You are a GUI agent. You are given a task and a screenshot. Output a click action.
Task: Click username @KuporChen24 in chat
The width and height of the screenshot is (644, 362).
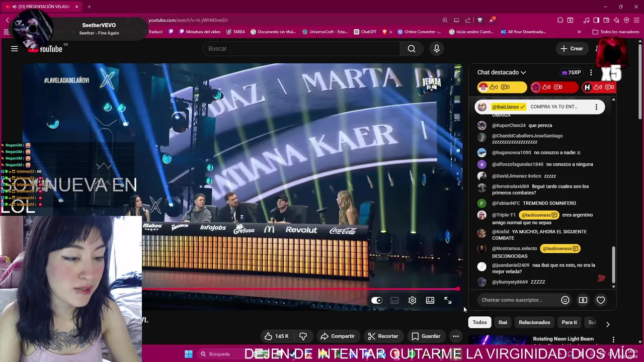(509, 126)
